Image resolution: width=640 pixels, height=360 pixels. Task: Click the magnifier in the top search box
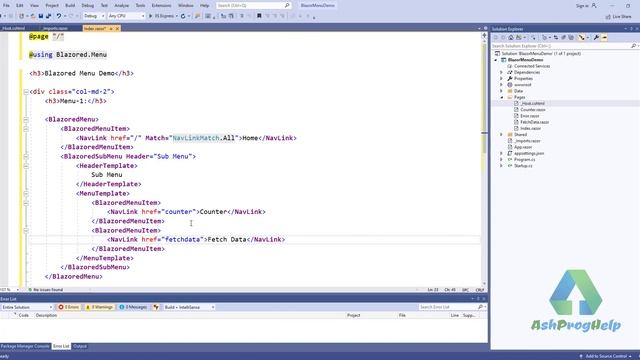click(x=287, y=6)
